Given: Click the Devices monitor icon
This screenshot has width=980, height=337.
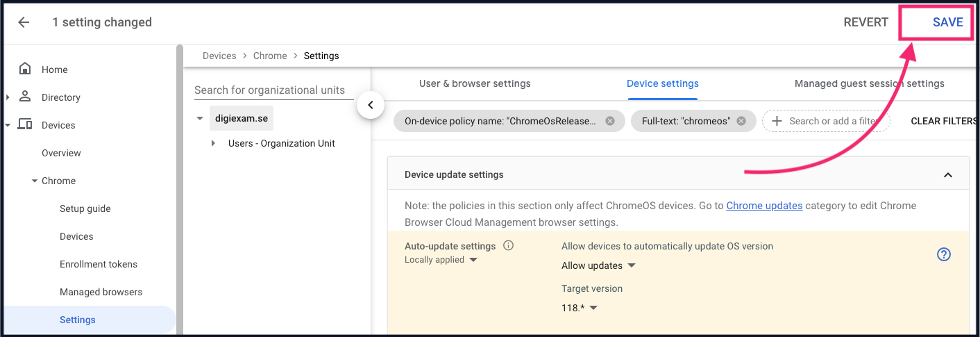Looking at the screenshot, I should point(25,124).
